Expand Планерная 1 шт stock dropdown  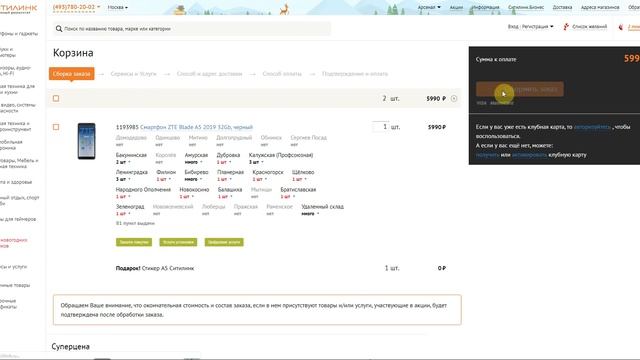point(225,179)
